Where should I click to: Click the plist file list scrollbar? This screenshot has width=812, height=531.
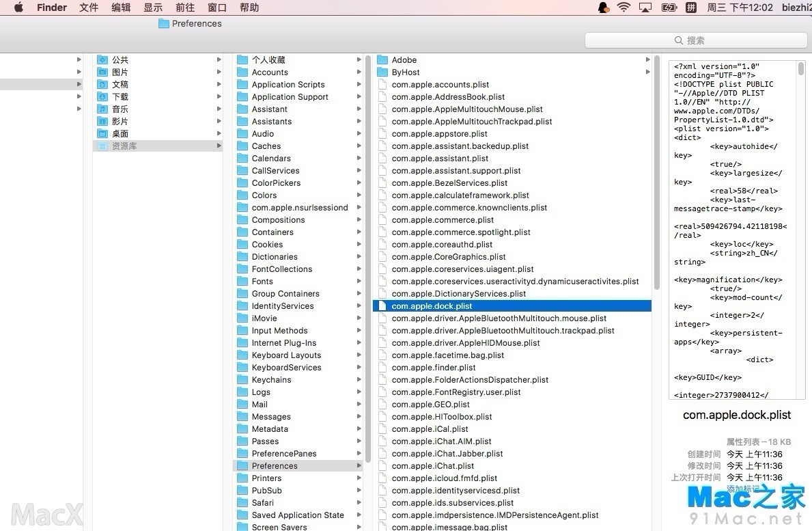[x=657, y=172]
